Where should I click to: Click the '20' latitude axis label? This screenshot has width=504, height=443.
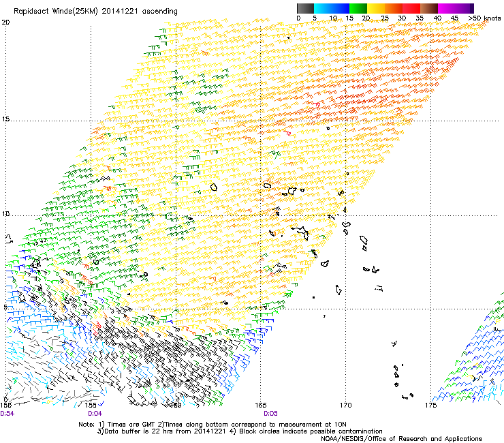tap(5, 22)
